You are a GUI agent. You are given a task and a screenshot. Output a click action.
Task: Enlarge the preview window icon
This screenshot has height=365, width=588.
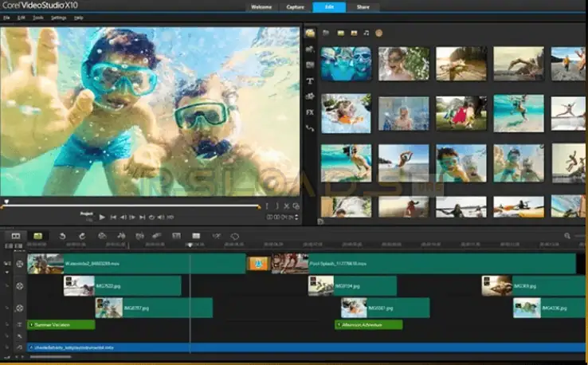click(296, 206)
